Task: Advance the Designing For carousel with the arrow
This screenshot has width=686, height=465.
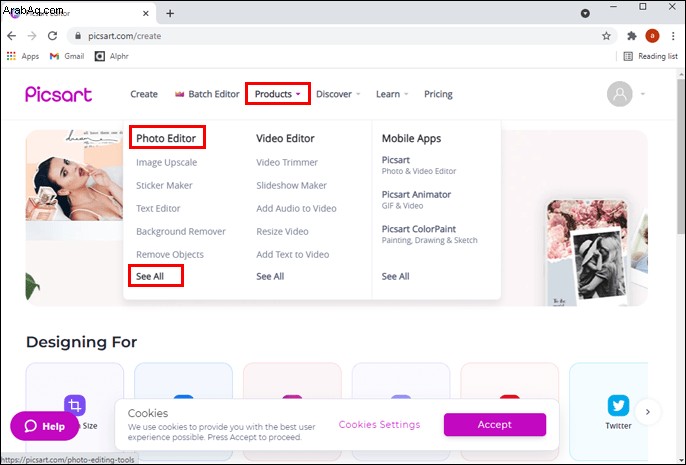Action: (x=648, y=412)
